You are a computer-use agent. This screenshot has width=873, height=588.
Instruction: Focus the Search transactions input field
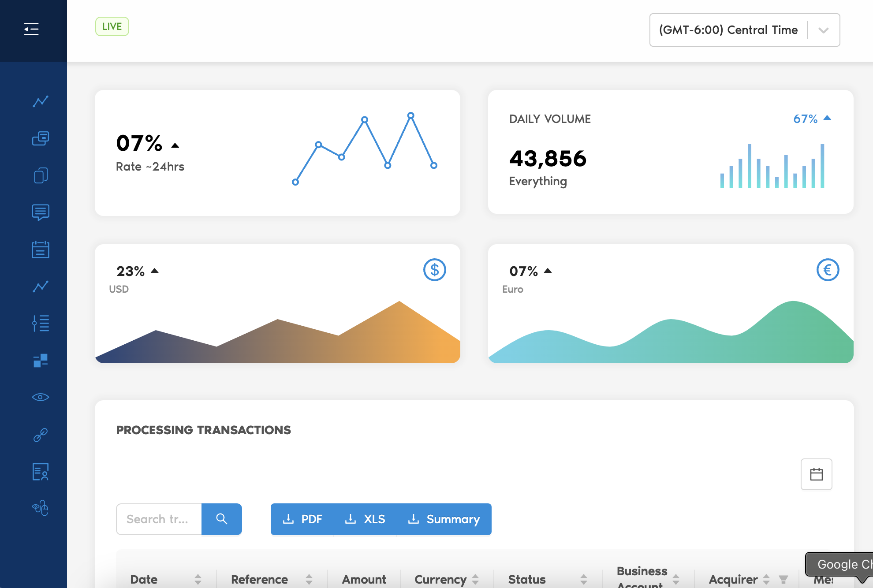(x=159, y=519)
